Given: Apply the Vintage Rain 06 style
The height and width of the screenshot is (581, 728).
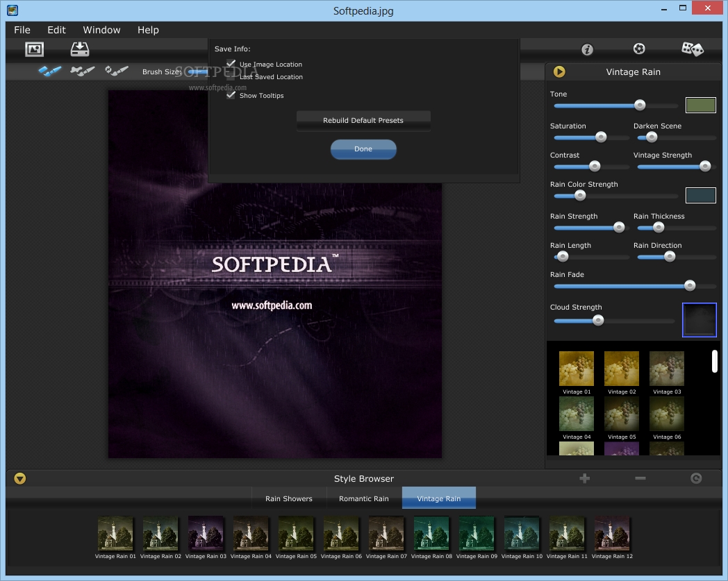Looking at the screenshot, I should pos(341,534).
